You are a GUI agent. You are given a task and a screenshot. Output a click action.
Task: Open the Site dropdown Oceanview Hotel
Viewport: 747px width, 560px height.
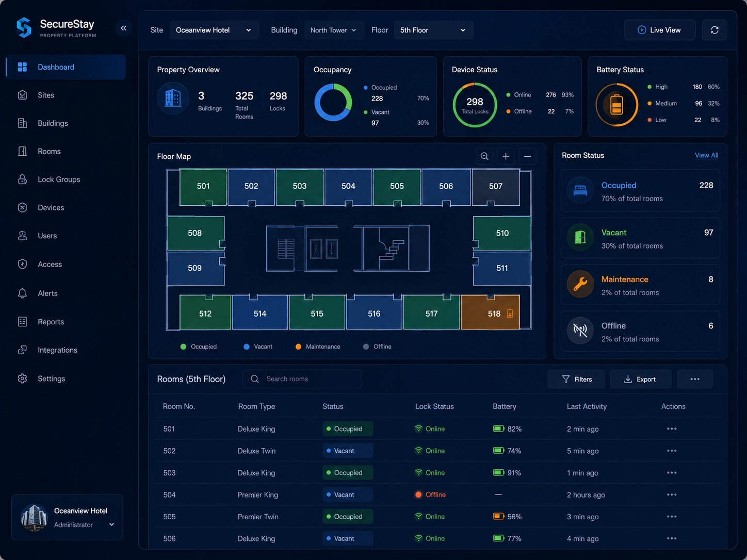[x=215, y=30]
